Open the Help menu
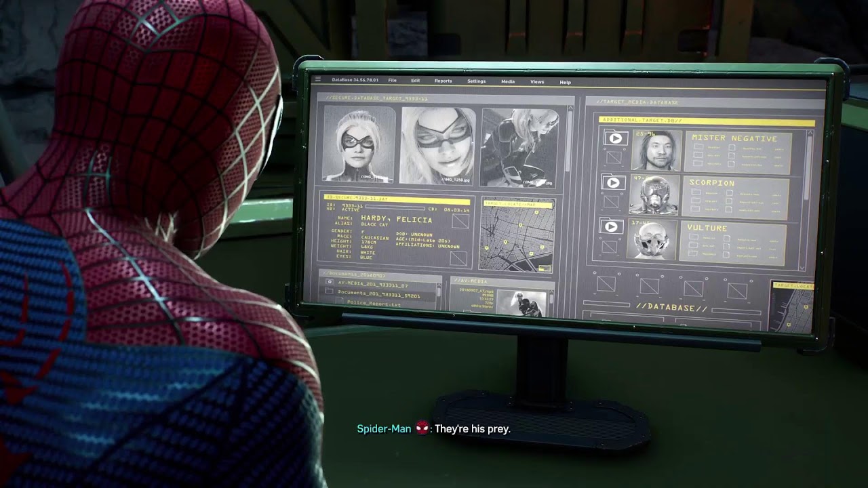Screen dimensions: 868x488 565,82
